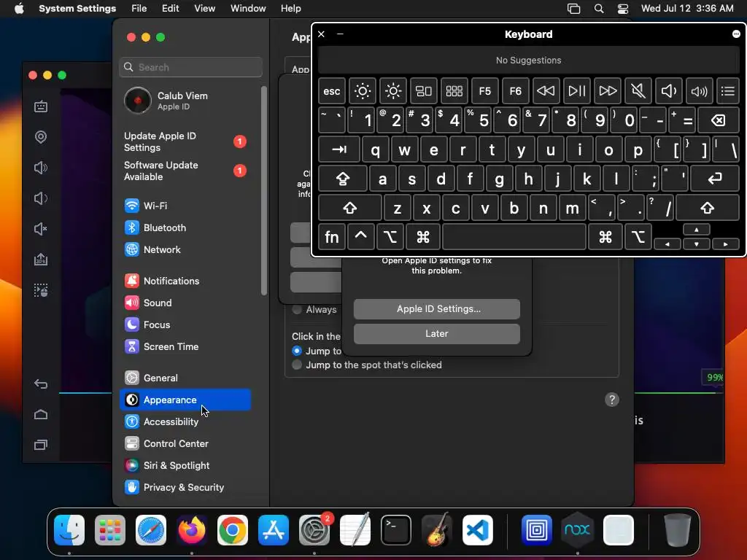Open Control Center settings
The height and width of the screenshot is (560, 747).
coord(185,444)
